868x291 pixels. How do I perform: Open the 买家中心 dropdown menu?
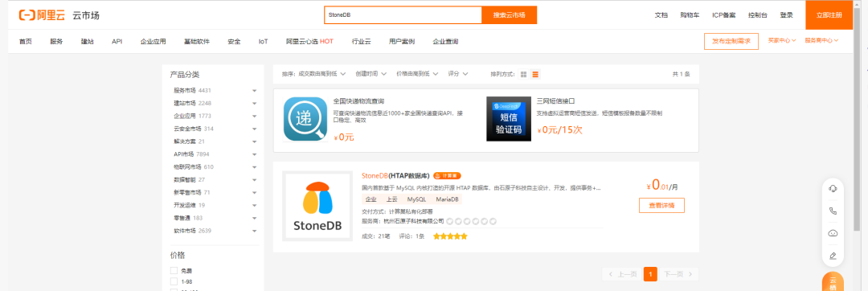click(x=782, y=40)
